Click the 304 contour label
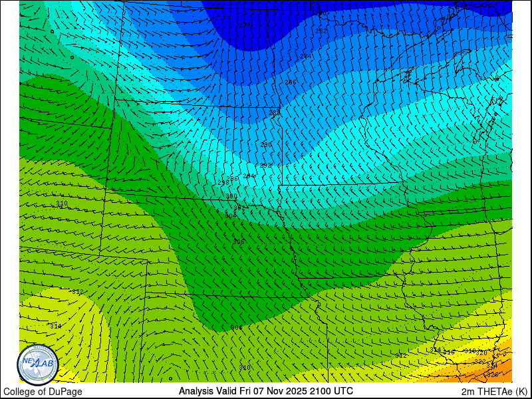532x399 pixels. pyautogui.click(x=230, y=215)
